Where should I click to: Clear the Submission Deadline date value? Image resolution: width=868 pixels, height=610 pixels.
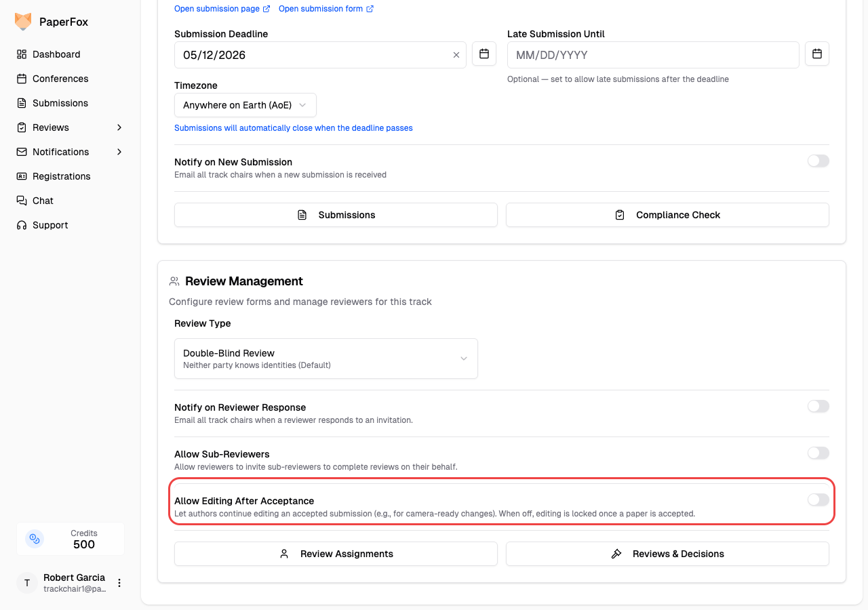pyautogui.click(x=456, y=55)
